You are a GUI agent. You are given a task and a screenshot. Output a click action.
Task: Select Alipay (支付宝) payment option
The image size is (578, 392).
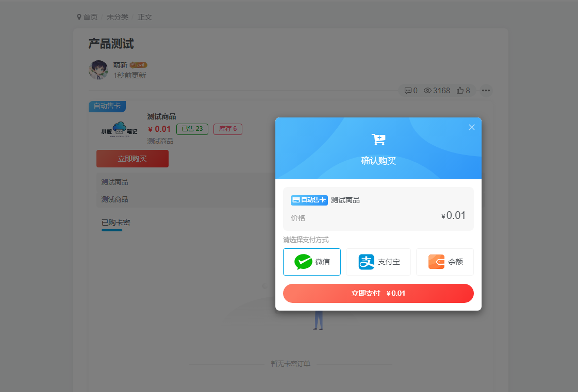[x=378, y=262]
